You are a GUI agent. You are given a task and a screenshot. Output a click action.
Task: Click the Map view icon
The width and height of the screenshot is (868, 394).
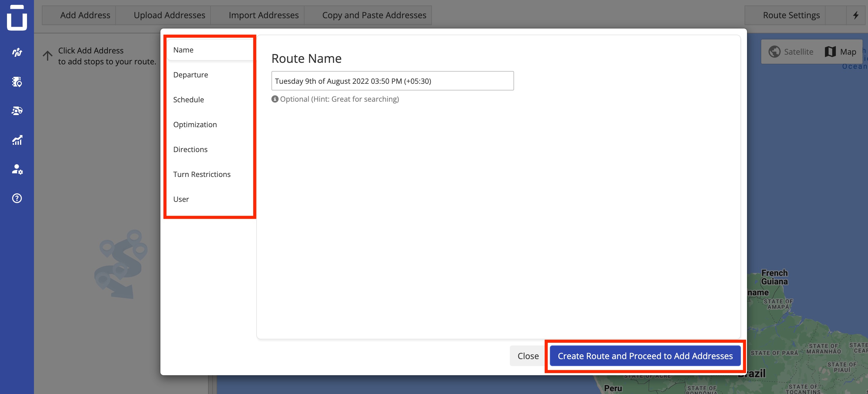[x=830, y=52]
